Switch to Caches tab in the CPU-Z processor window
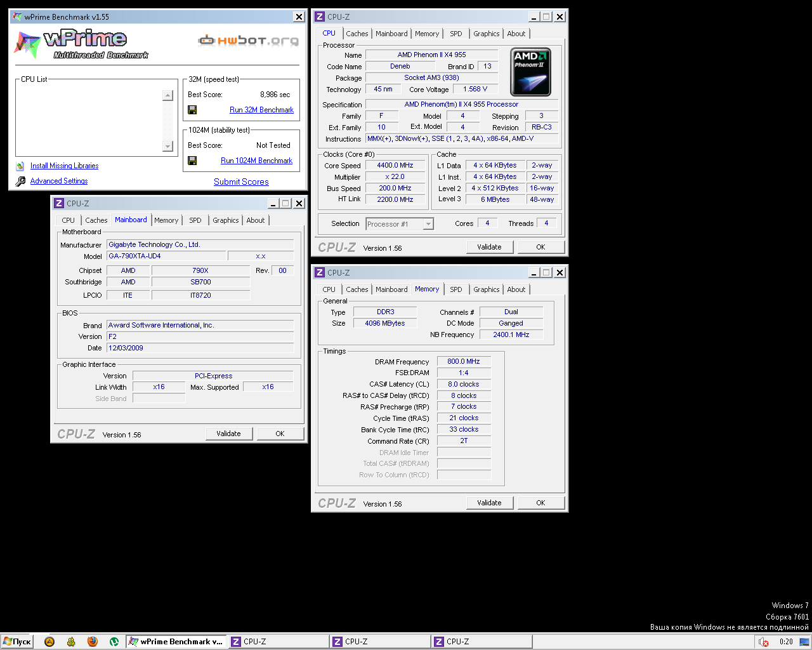This screenshot has width=812, height=650. click(357, 34)
